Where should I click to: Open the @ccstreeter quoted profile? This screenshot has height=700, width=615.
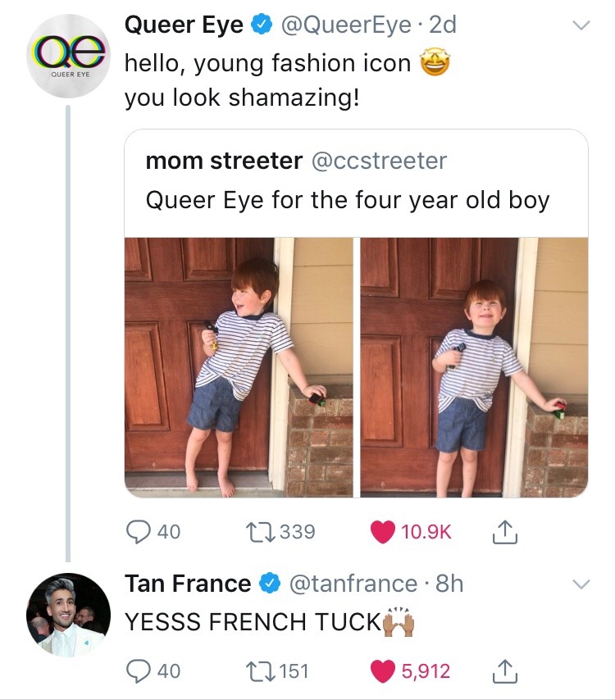[x=378, y=161]
